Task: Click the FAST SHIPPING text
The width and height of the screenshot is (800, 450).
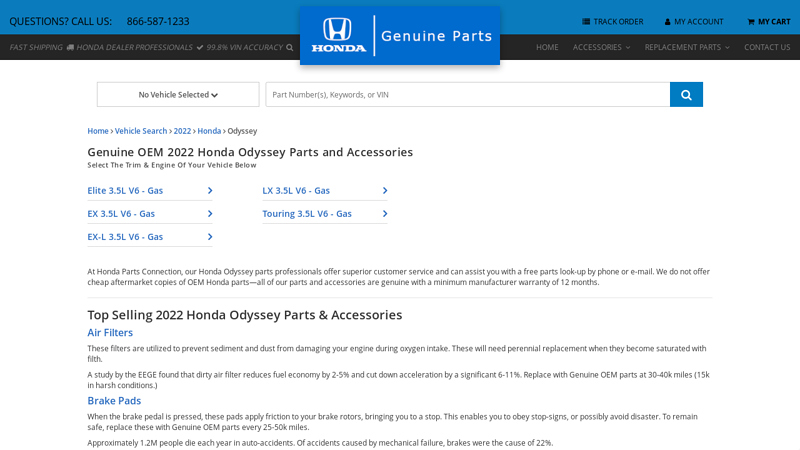Action: [36, 47]
